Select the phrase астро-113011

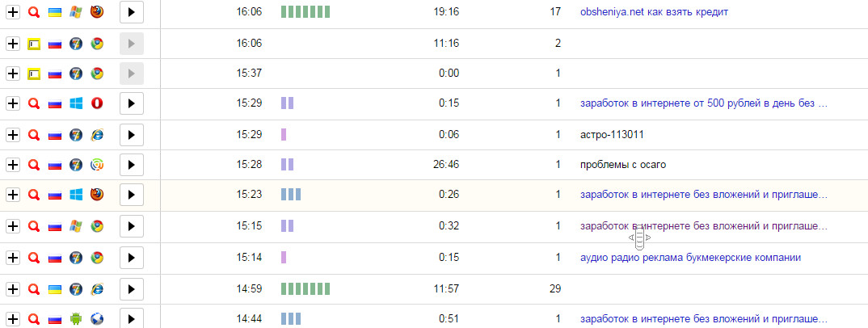coord(612,134)
